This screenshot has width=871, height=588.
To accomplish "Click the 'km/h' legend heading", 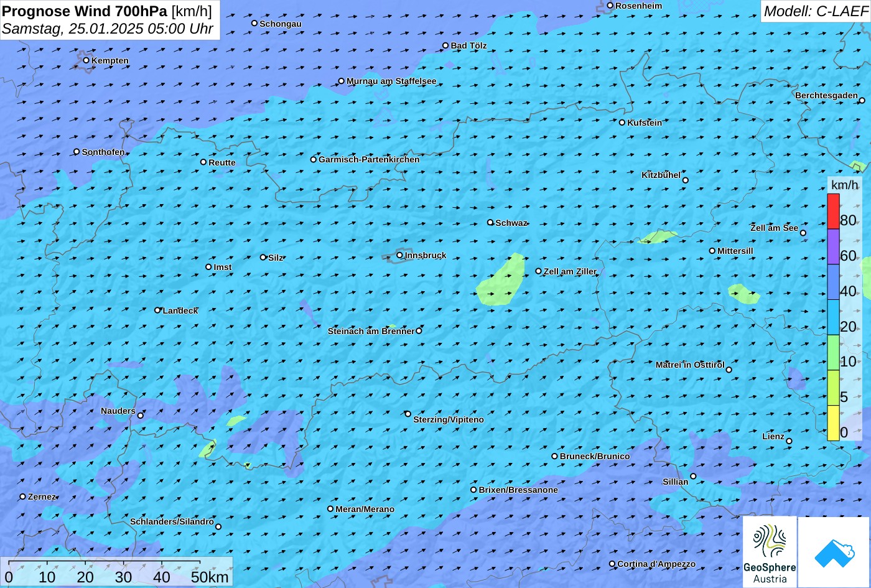I will point(845,185).
